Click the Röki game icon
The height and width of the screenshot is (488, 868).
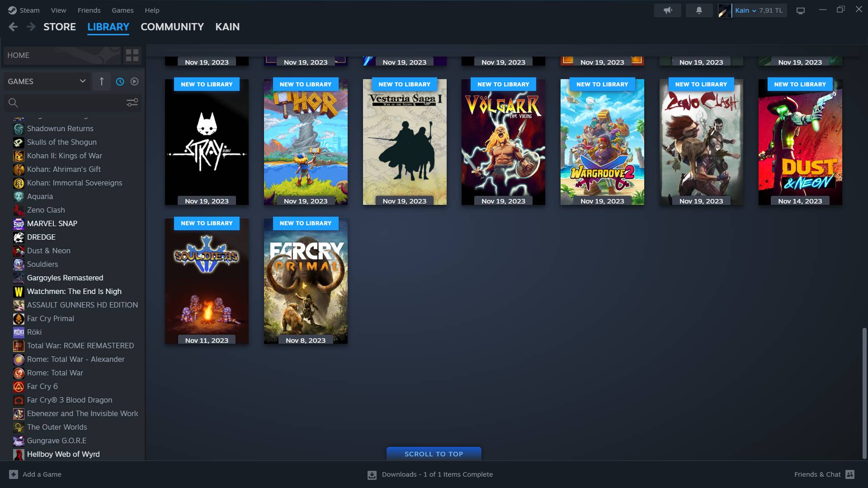click(x=19, y=332)
